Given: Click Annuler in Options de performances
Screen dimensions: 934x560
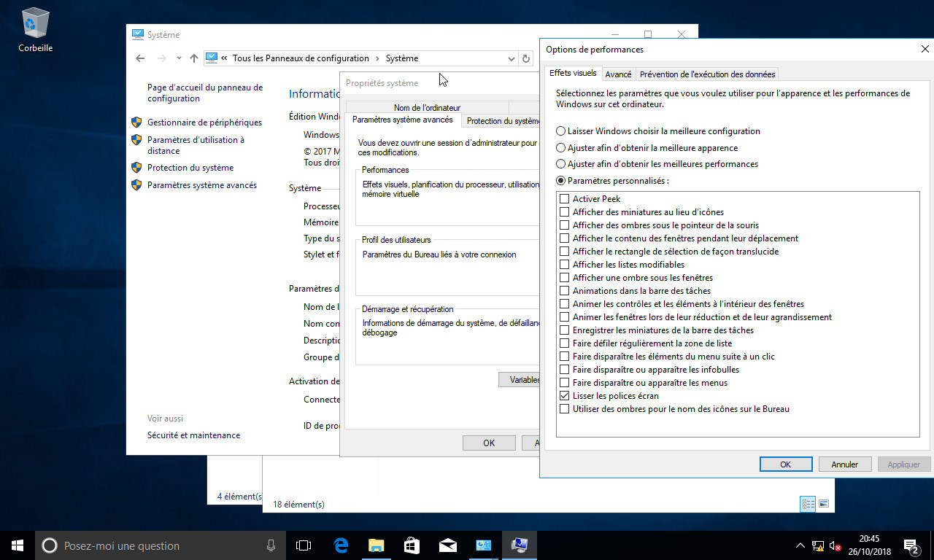Looking at the screenshot, I should coord(844,464).
